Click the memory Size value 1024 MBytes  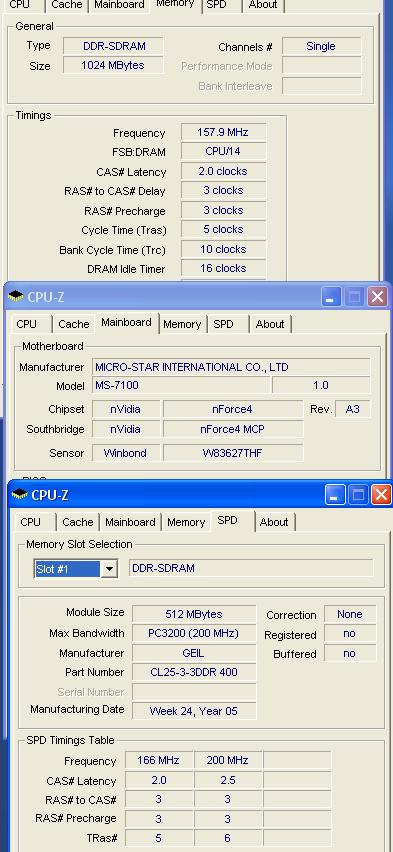pos(114,65)
